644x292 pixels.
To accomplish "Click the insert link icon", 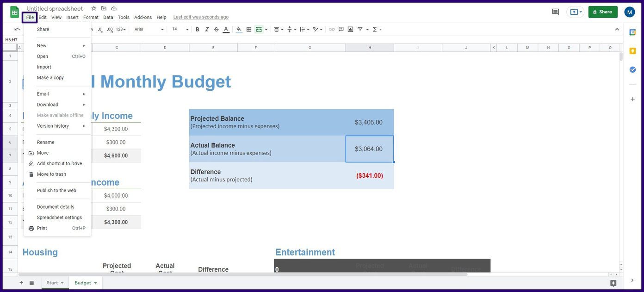I will pyautogui.click(x=332, y=29).
